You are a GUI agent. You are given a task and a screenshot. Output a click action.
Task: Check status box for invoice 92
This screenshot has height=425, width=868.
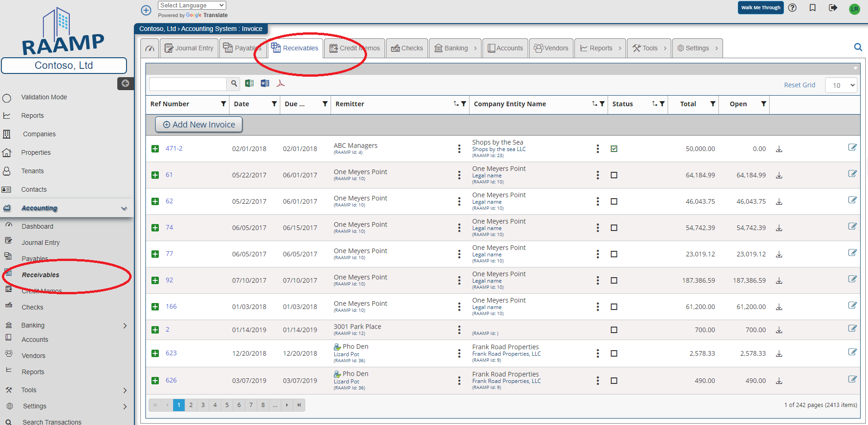614,280
